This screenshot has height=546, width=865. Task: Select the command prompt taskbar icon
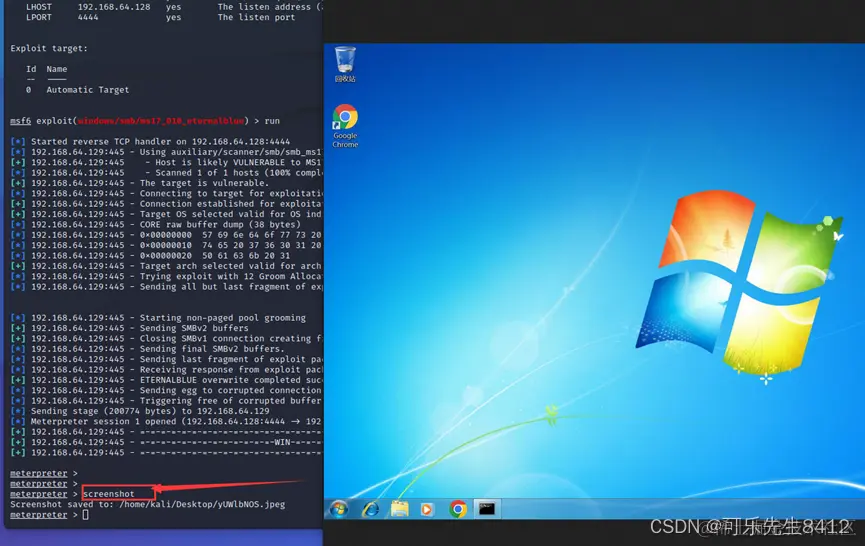(487, 508)
